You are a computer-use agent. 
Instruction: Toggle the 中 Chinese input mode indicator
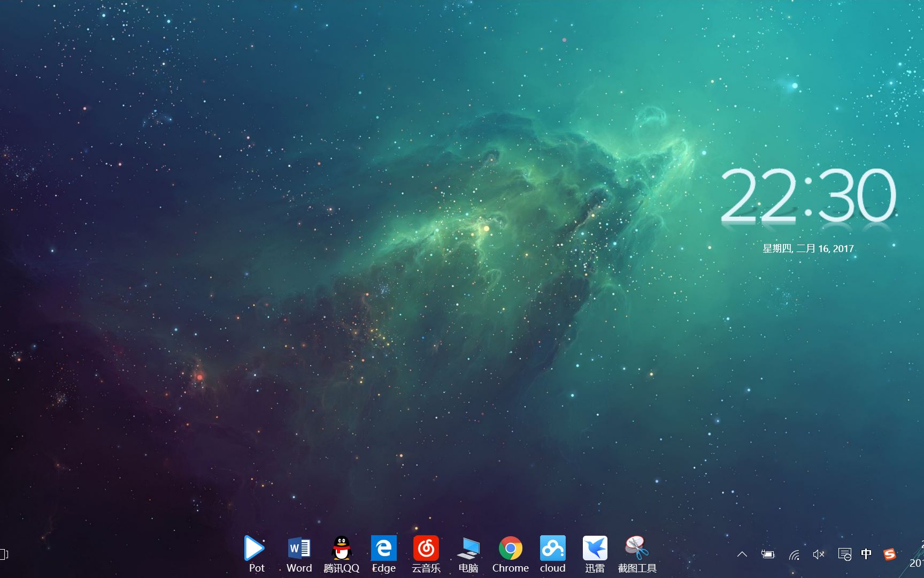pyautogui.click(x=866, y=554)
